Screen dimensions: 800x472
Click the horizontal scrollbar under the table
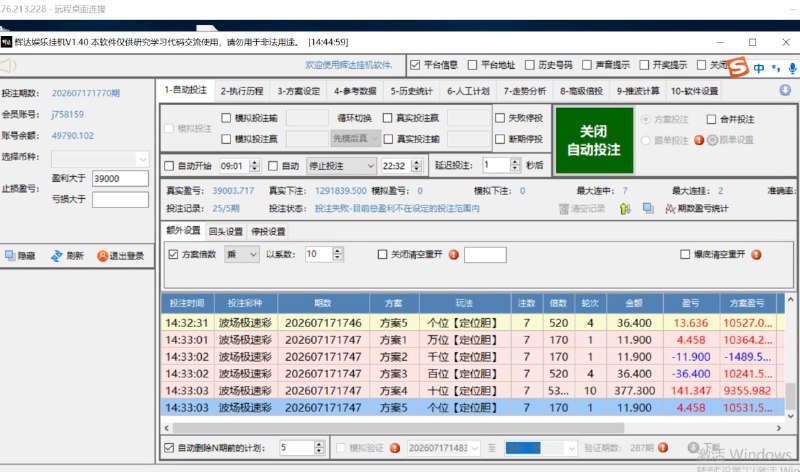398,428
